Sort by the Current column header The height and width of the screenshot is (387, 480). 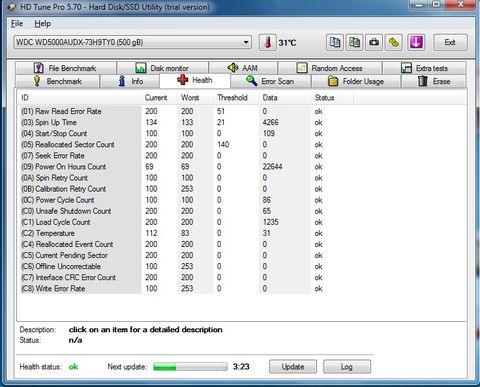point(159,98)
